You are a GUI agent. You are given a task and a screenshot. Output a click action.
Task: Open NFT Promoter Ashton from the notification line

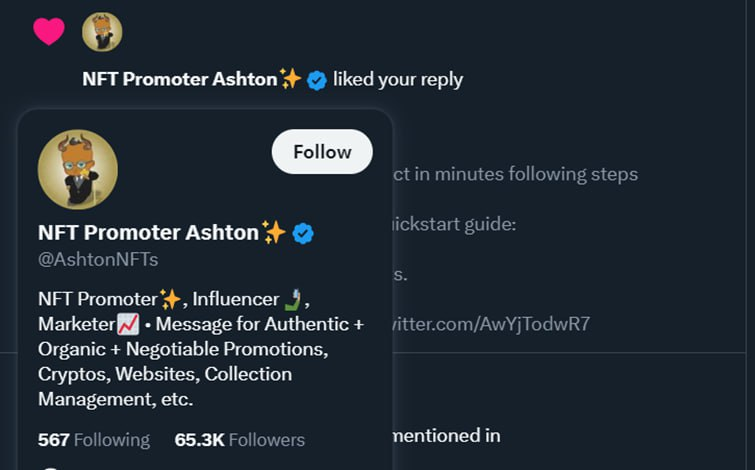(180, 79)
